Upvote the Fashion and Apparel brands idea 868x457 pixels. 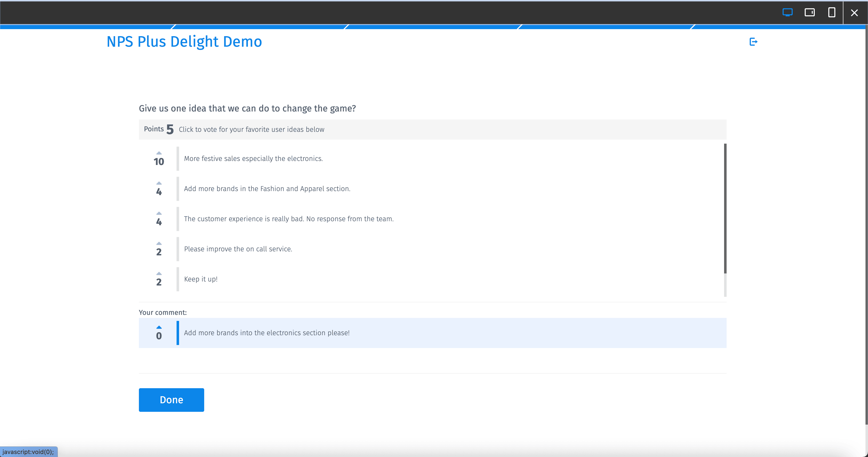coord(159,183)
